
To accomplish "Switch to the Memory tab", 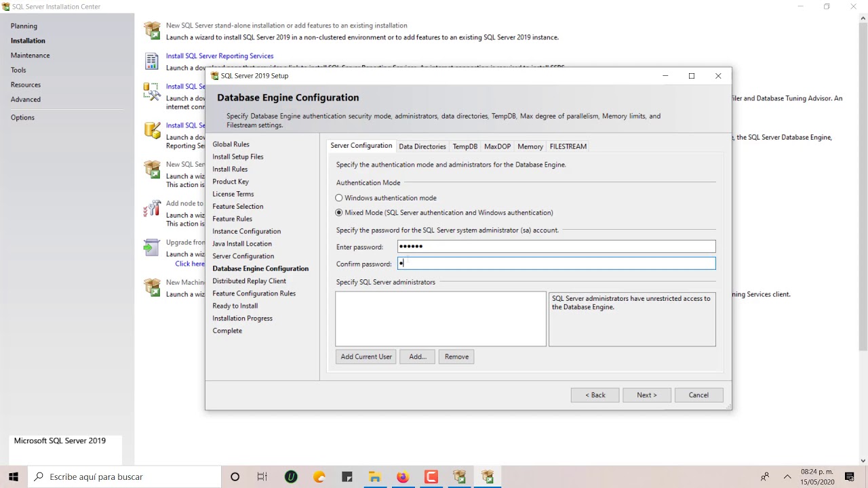I will 530,146.
